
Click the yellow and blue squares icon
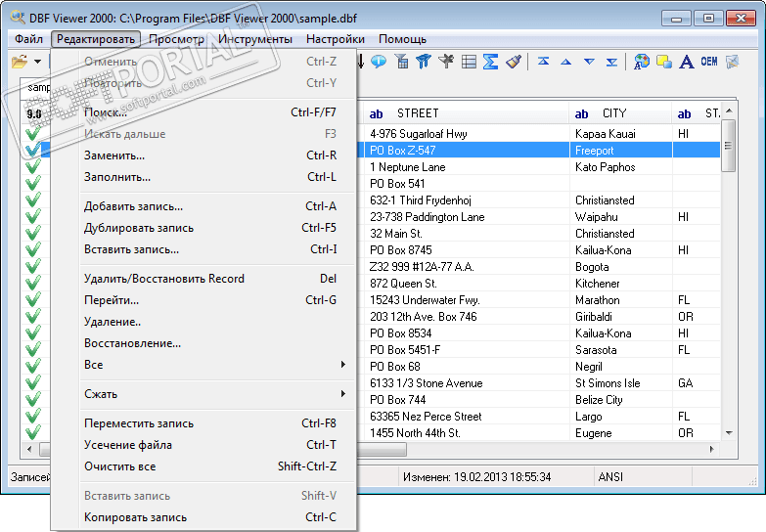pos(664,62)
